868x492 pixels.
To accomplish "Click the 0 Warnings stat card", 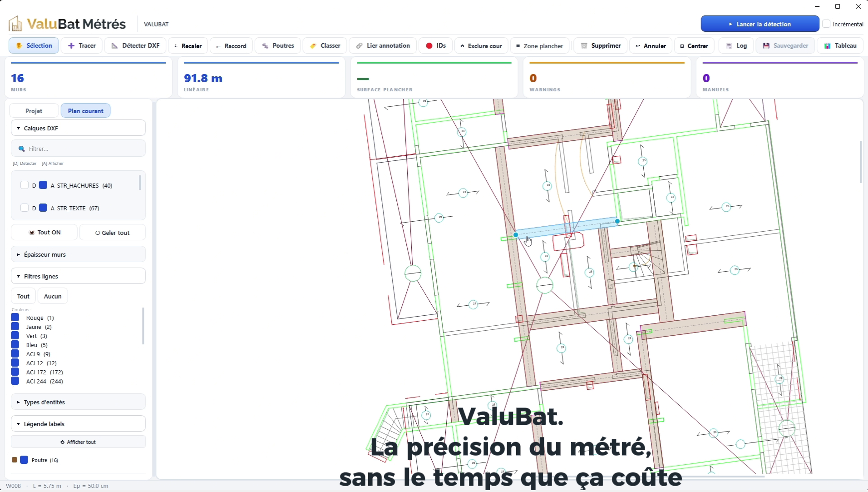I will [x=607, y=77].
